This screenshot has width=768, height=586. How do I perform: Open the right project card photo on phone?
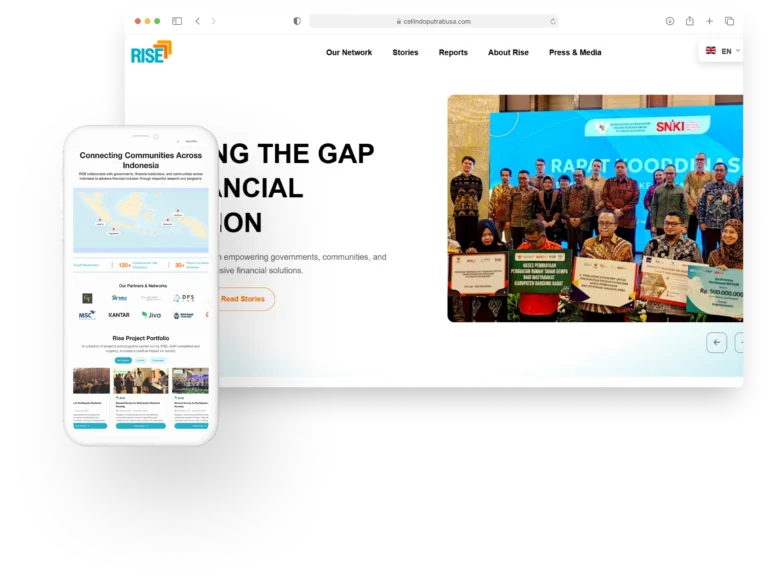191,381
